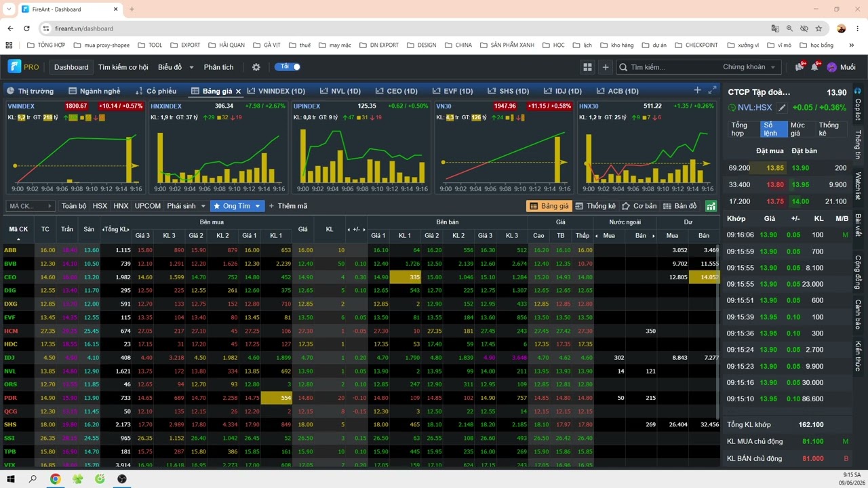Switch to the ACB (1D) tab
The height and width of the screenshot is (488, 868).
(618, 91)
